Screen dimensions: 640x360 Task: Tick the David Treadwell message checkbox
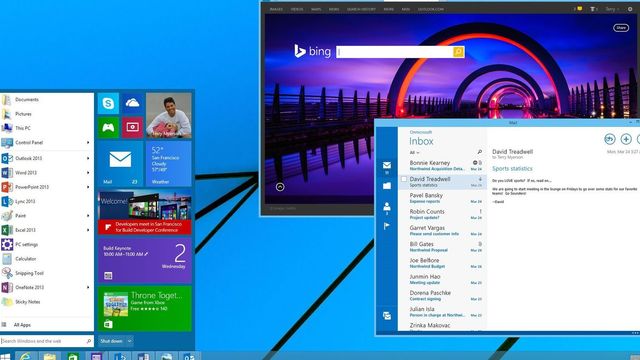(404, 179)
